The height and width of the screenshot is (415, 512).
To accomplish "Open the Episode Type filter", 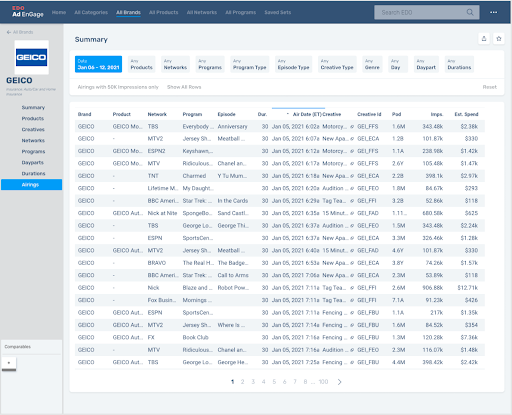I will click(293, 64).
